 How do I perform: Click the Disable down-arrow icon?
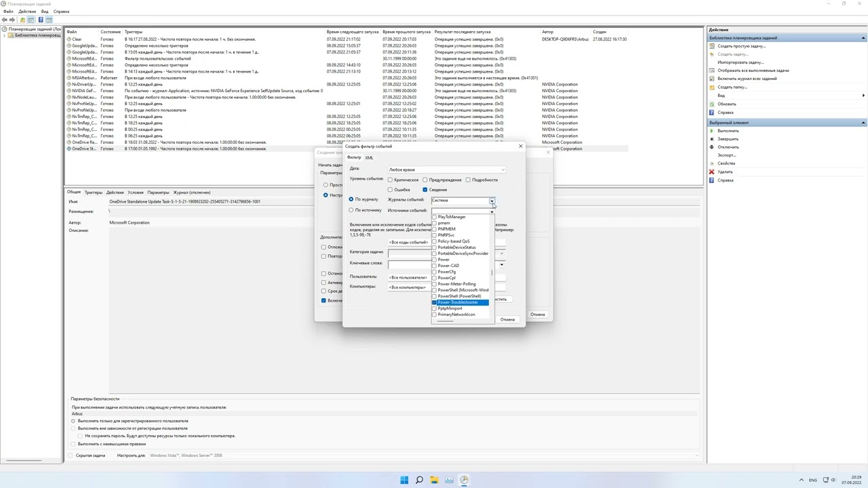pyautogui.click(x=712, y=147)
